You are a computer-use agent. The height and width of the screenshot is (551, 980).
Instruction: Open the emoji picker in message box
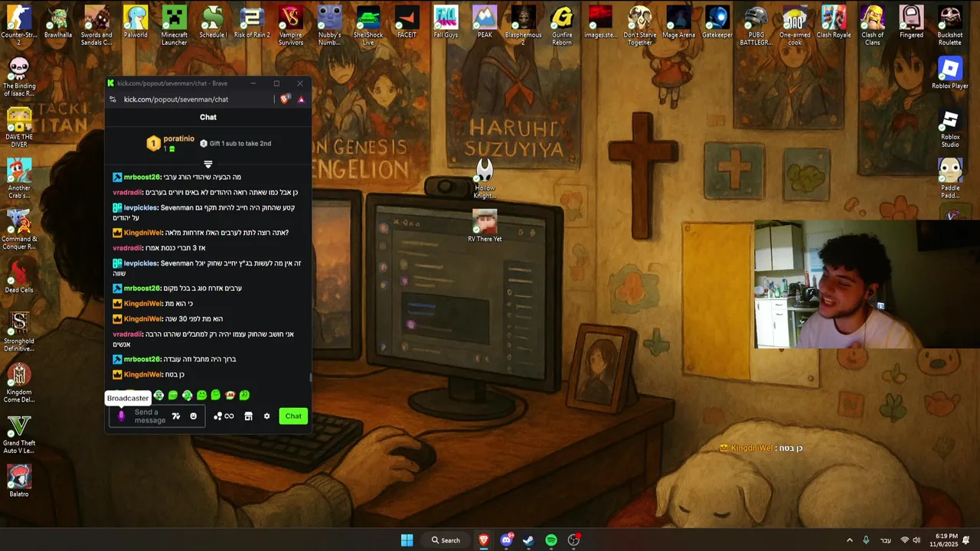193,416
